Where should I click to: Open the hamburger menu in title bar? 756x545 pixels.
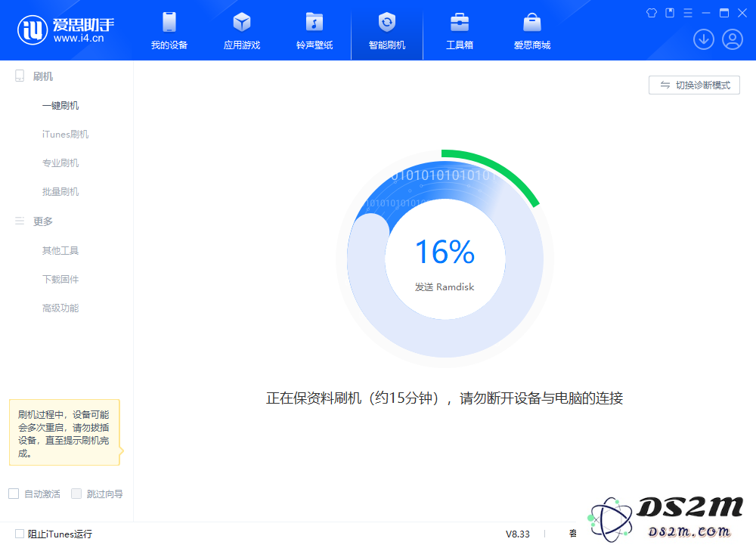click(688, 13)
